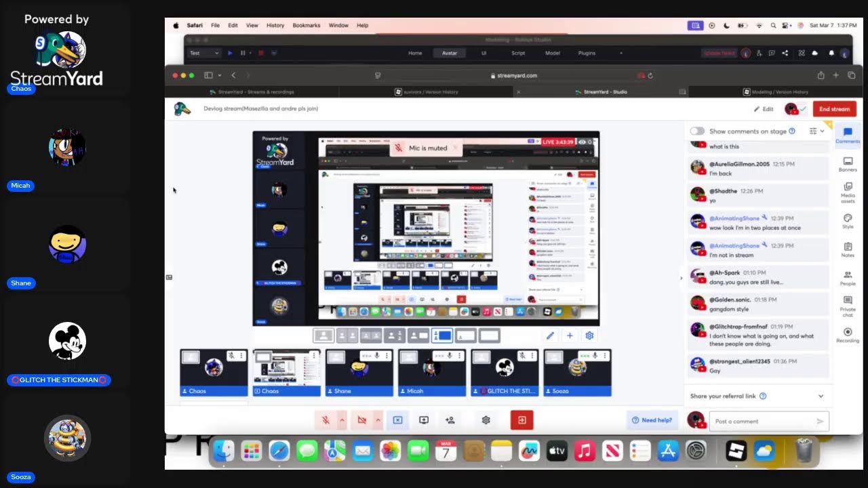Expand camera options arrow
The width and height of the screenshot is (868, 488).
pyautogui.click(x=378, y=420)
